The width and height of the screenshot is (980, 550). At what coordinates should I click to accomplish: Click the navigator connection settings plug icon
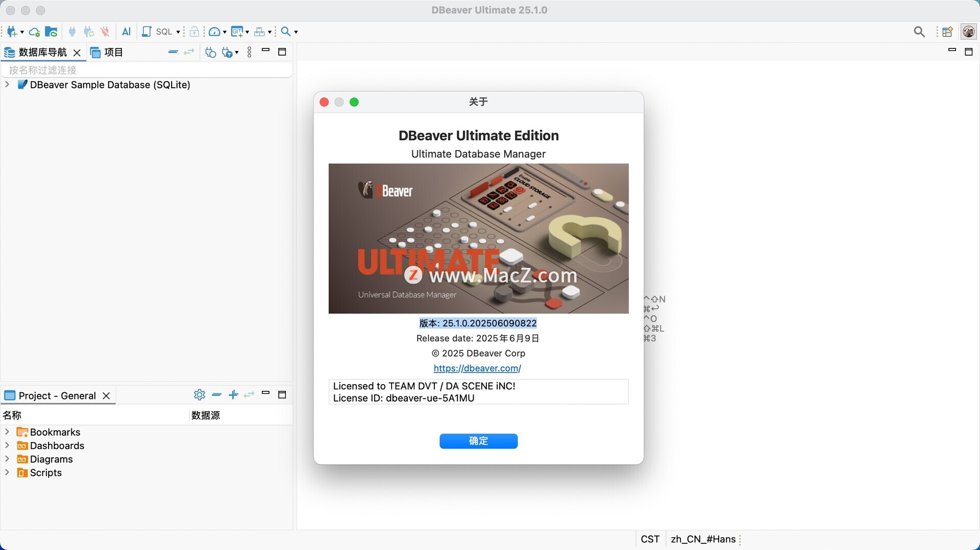point(211,52)
